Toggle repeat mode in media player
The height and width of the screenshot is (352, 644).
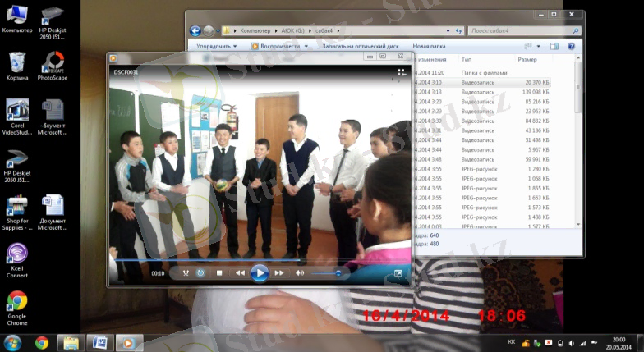(x=201, y=273)
